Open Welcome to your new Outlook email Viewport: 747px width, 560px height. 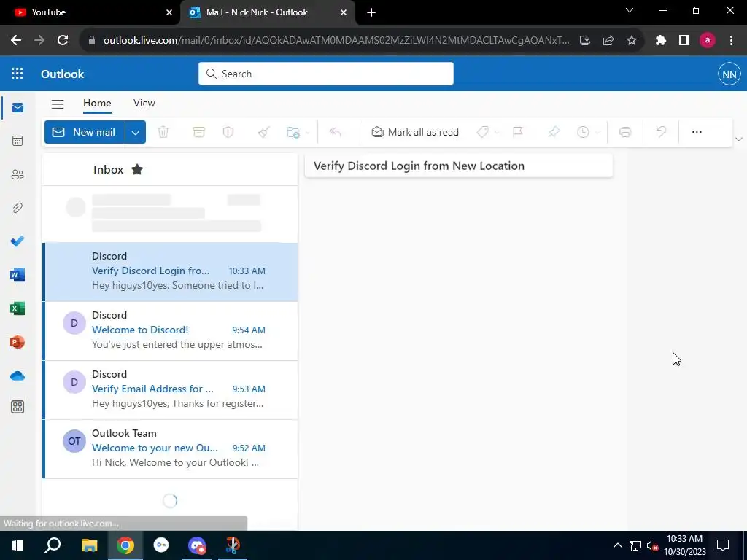170,448
